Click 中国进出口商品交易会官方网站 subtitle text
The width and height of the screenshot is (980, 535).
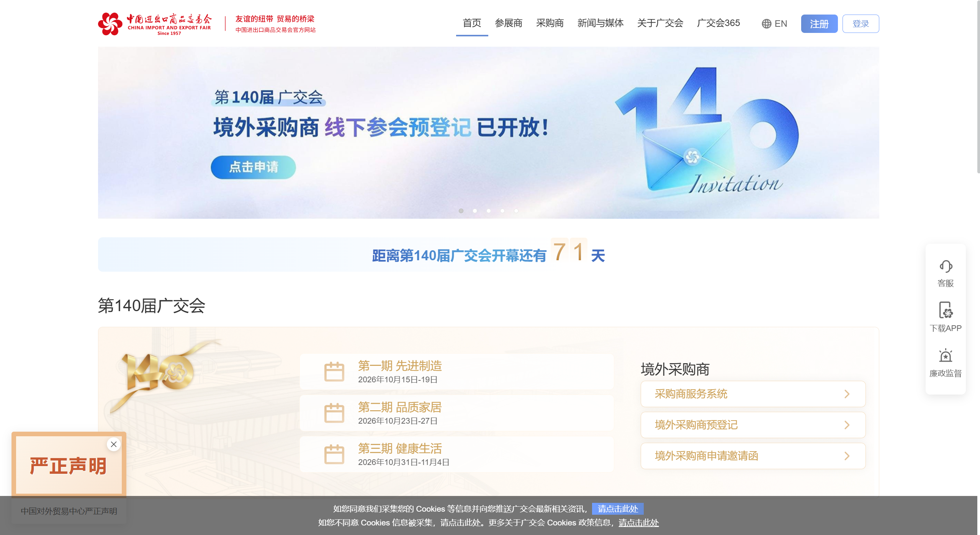(275, 30)
